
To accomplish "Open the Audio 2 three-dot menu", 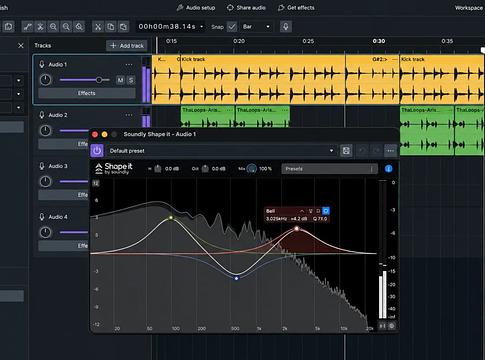I will coord(129,115).
